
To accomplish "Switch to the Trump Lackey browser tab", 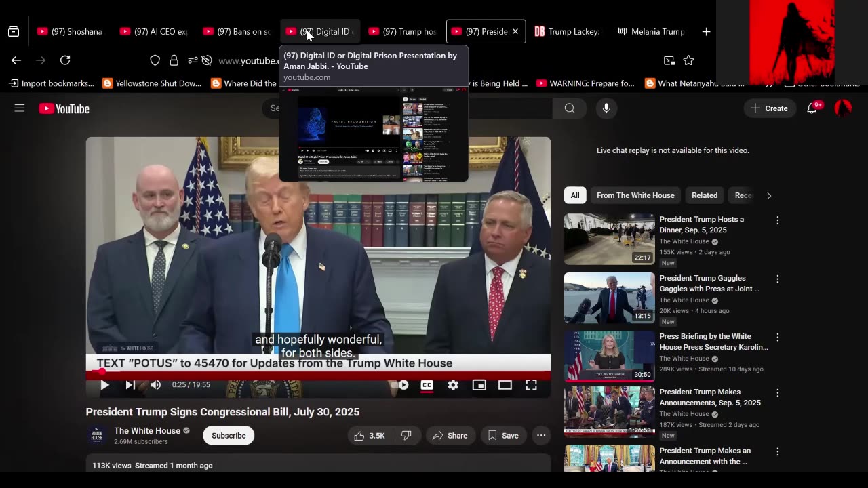I will click(567, 31).
